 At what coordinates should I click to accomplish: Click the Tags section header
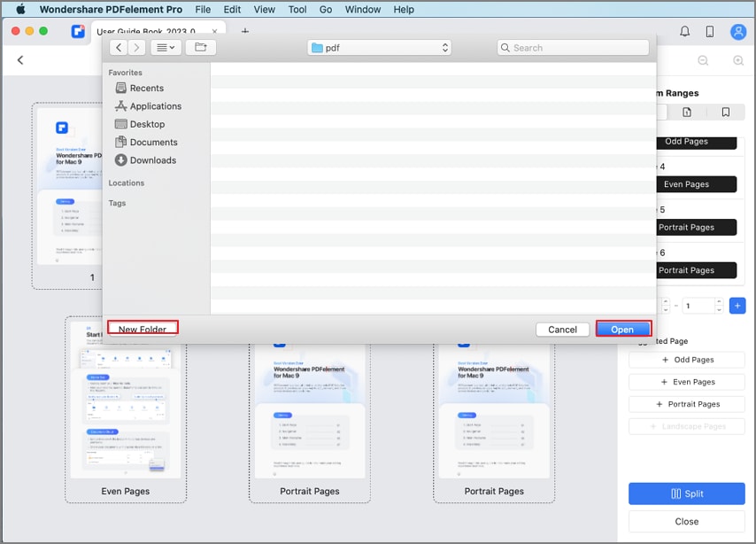click(117, 203)
